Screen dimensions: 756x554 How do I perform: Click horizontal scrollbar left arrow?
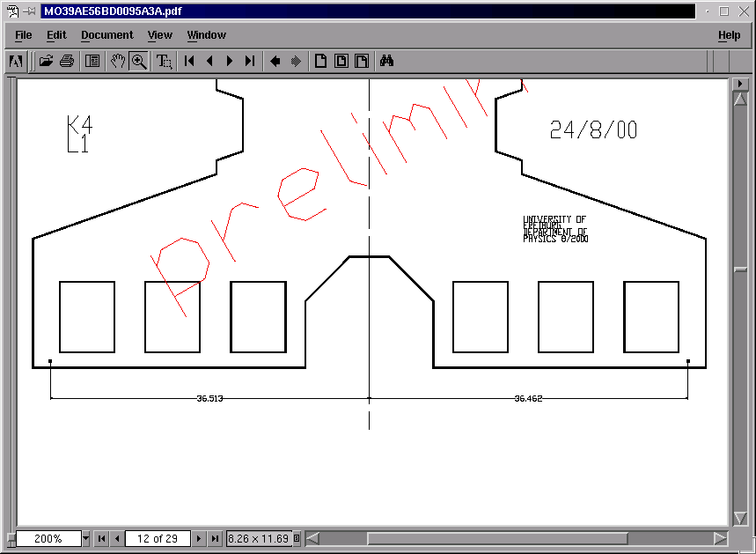[312, 538]
